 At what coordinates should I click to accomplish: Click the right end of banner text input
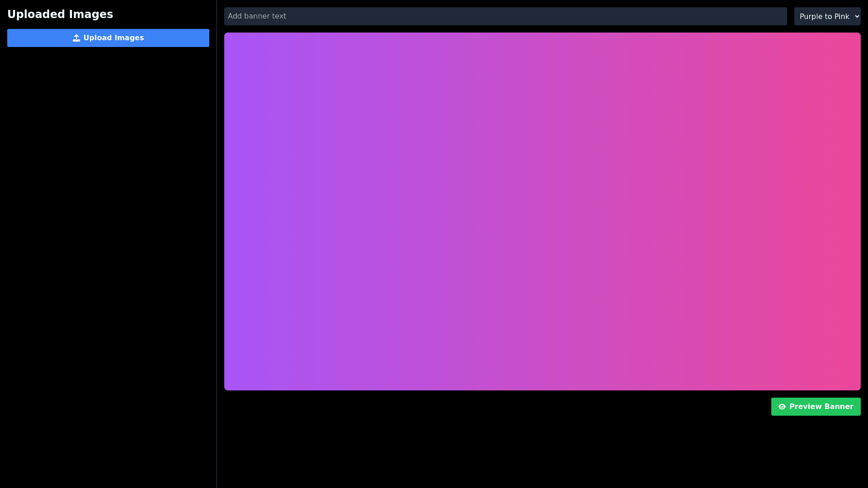780,16
